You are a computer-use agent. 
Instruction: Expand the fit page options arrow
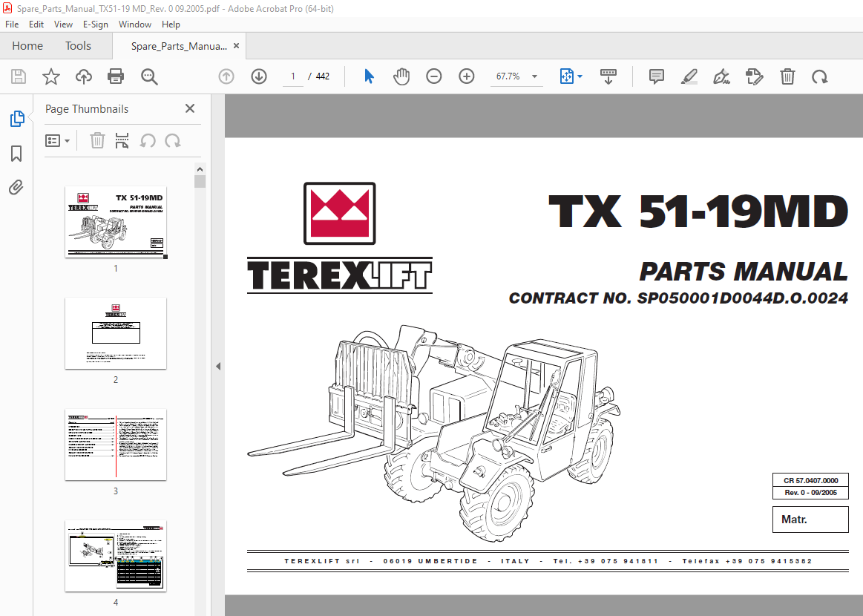click(580, 76)
